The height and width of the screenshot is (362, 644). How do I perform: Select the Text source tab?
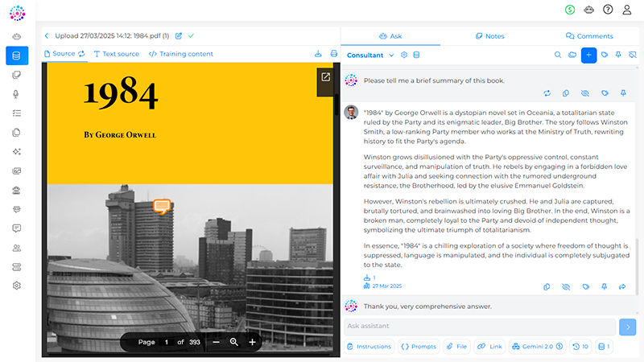click(117, 54)
